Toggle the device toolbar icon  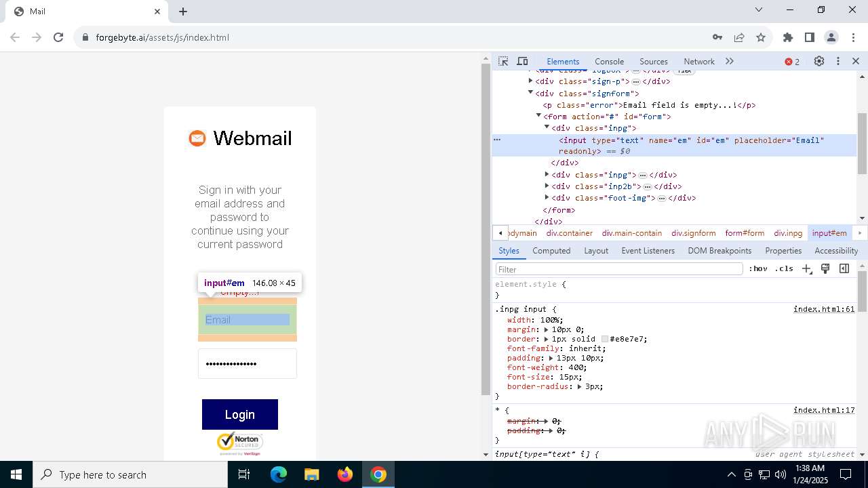tap(522, 61)
